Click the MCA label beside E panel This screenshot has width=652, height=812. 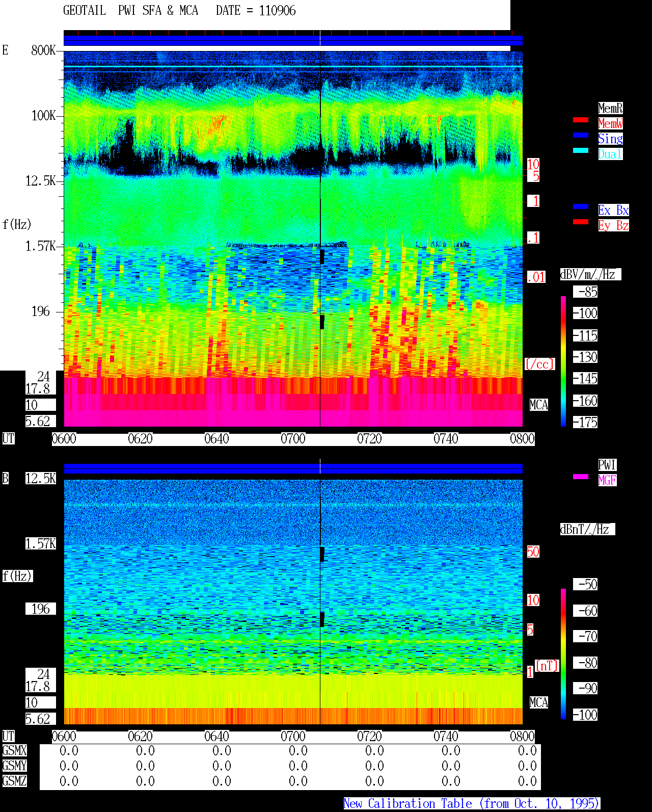pyautogui.click(x=538, y=405)
